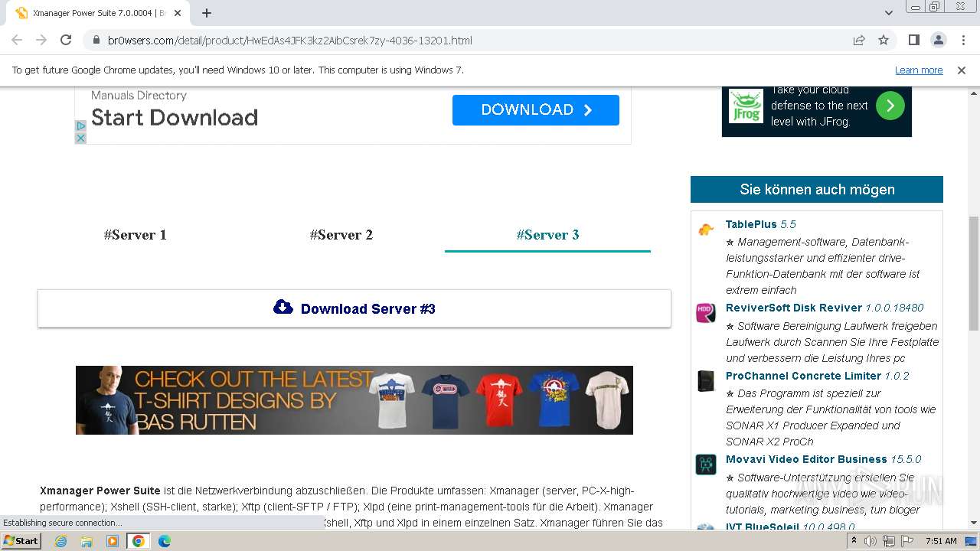The width and height of the screenshot is (980, 551).
Task: Open the Chrome profile menu
Action: point(938,40)
